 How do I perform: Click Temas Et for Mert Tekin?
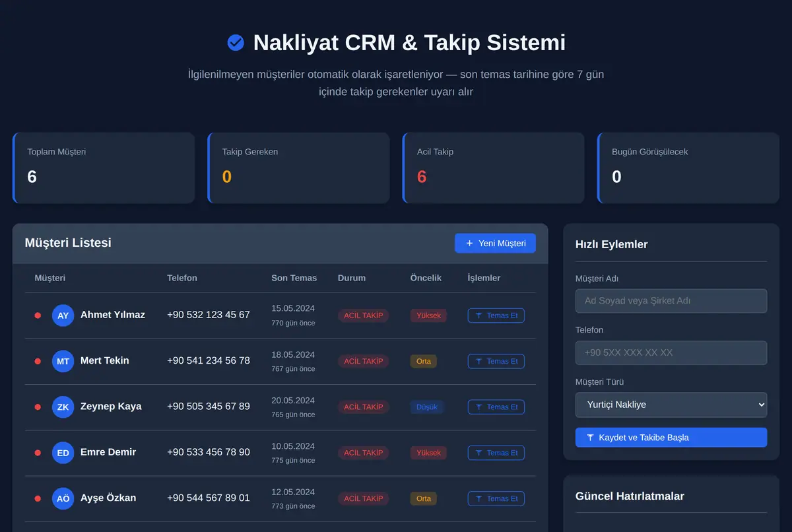496,361
